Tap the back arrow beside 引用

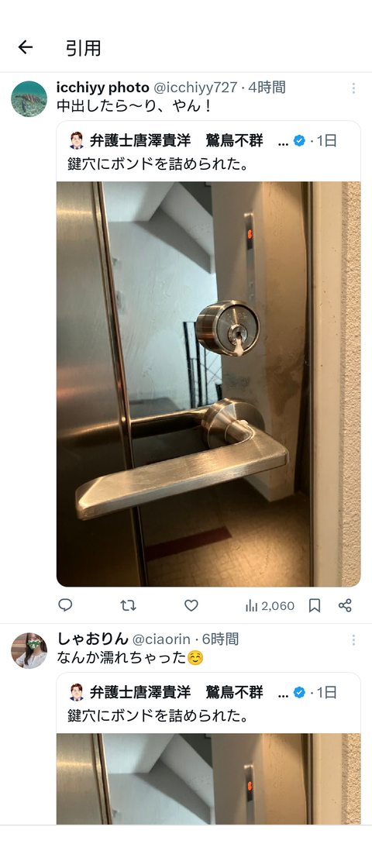click(26, 47)
